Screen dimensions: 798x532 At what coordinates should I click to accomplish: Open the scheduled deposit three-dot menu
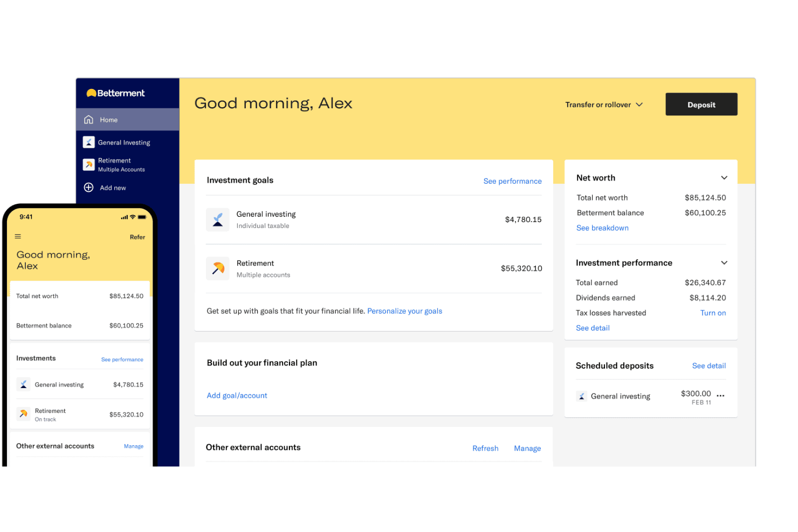tap(720, 396)
